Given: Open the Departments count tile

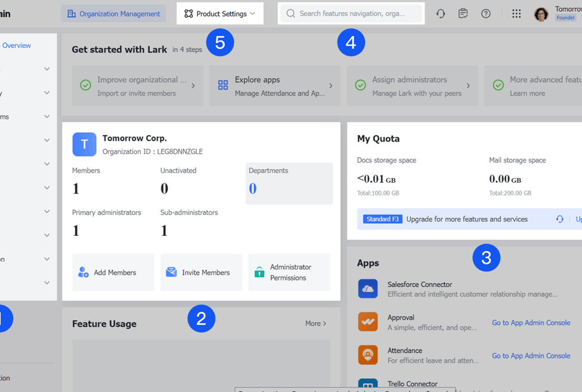Looking at the screenshot, I should tap(290, 183).
